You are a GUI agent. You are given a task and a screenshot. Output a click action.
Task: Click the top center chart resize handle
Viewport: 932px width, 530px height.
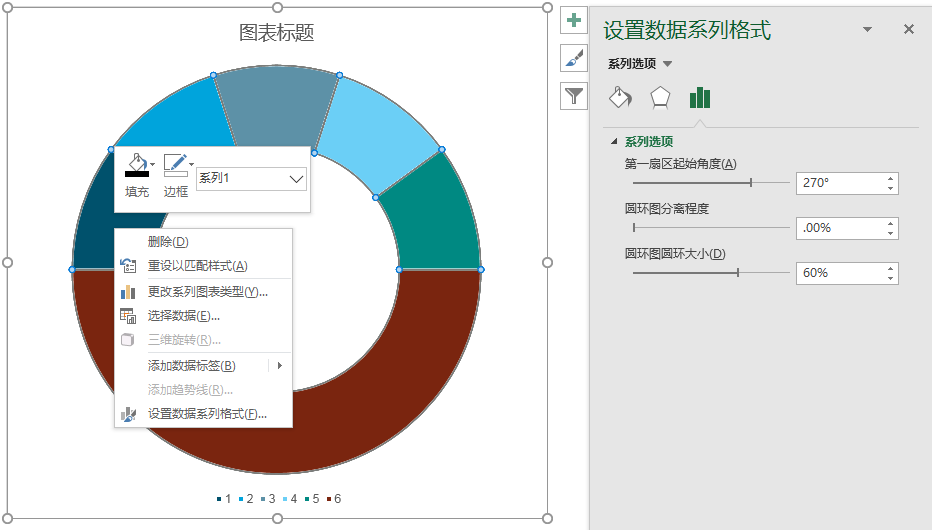(x=277, y=7)
